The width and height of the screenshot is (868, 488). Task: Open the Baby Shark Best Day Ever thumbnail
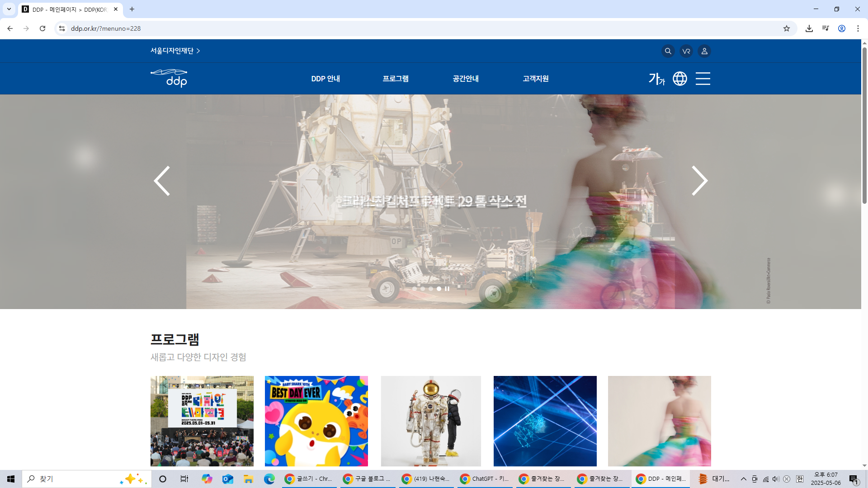pyautogui.click(x=316, y=421)
